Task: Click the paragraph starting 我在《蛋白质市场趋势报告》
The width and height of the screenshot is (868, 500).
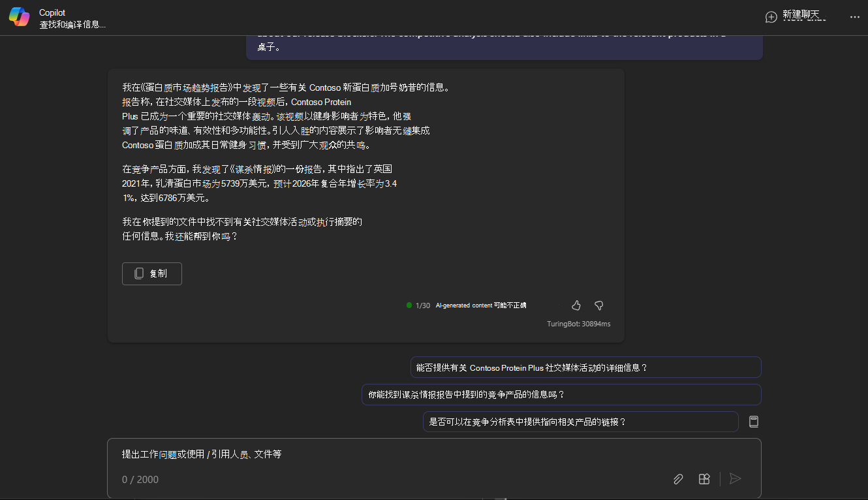Action: (x=286, y=116)
